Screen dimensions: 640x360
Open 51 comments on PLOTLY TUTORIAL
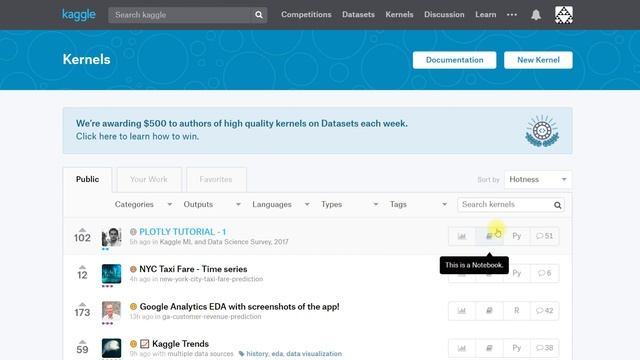coord(544,236)
